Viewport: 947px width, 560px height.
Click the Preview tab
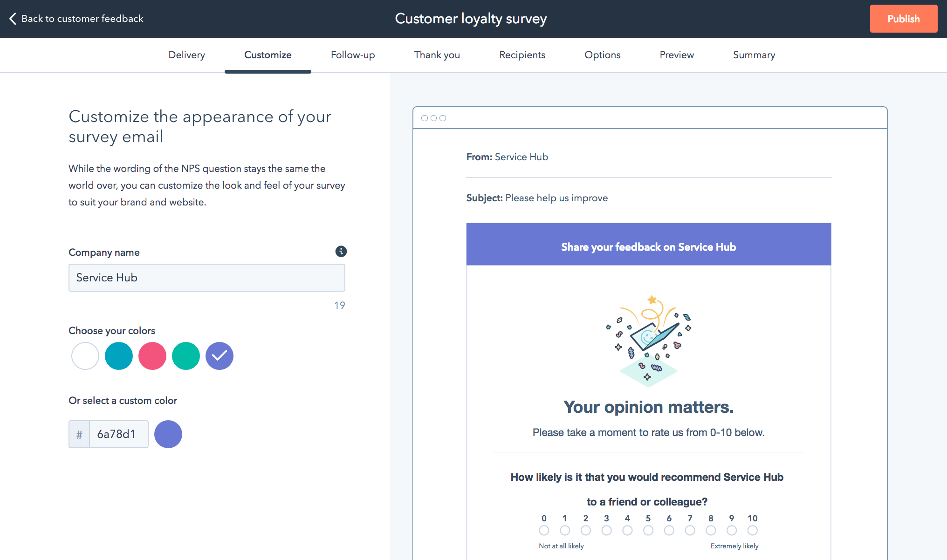676,55
